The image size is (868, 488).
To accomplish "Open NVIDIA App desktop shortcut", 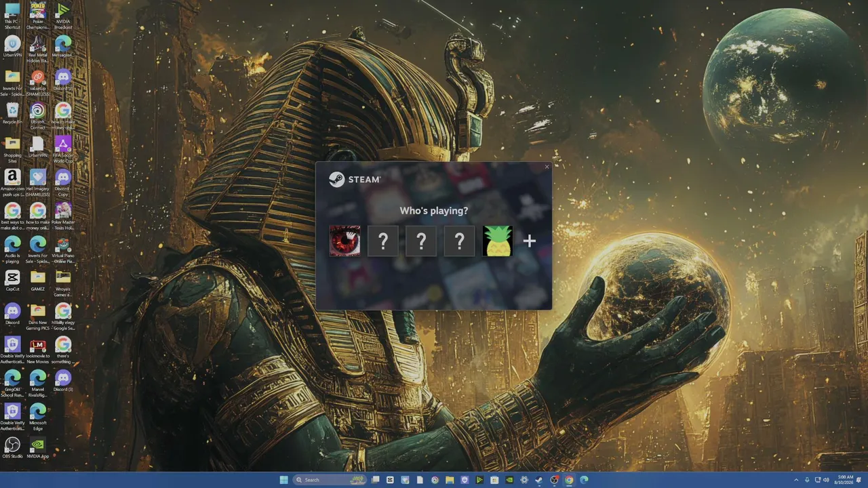I will pos(38,447).
